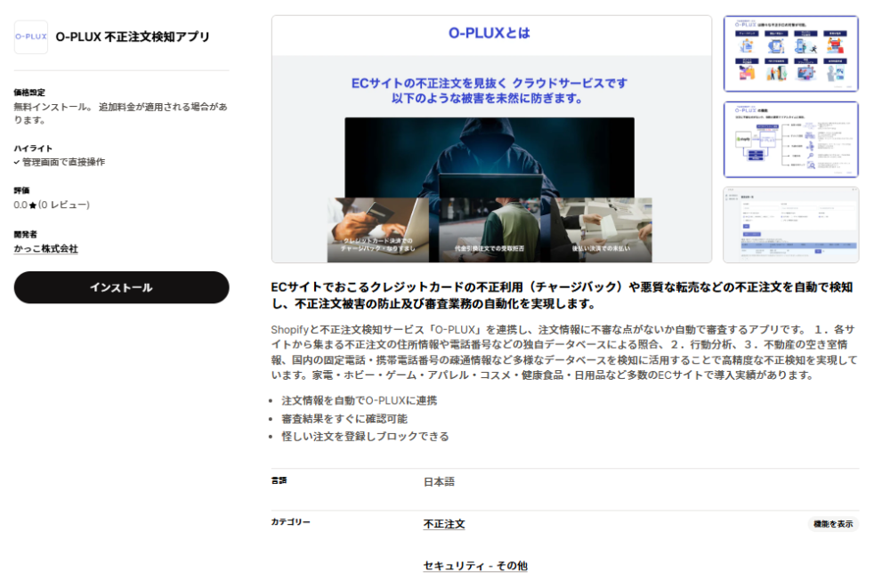
Task: Click the checkmark next to 管理画面で直接操作
Action: (17, 162)
